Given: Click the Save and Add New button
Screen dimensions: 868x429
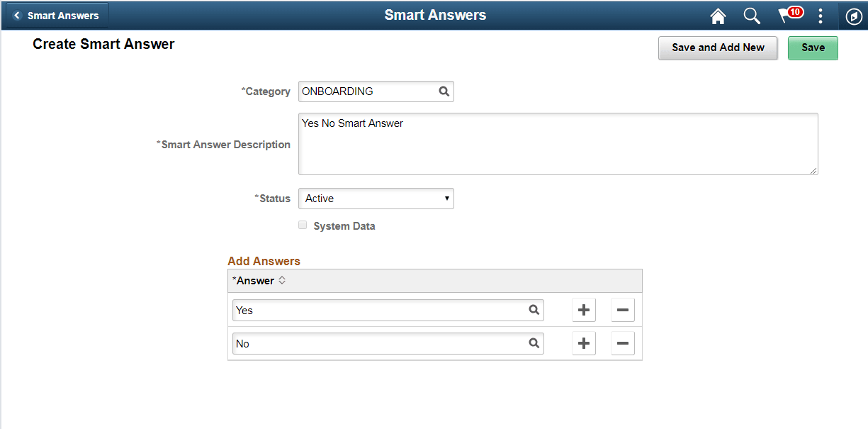Looking at the screenshot, I should pyautogui.click(x=718, y=48).
